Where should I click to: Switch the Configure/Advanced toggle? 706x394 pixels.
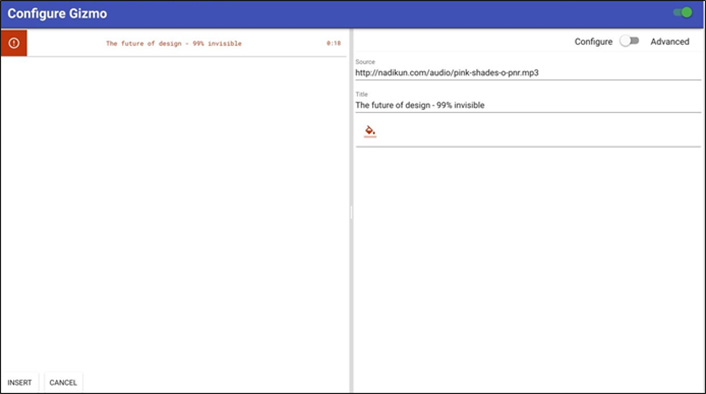tap(629, 41)
